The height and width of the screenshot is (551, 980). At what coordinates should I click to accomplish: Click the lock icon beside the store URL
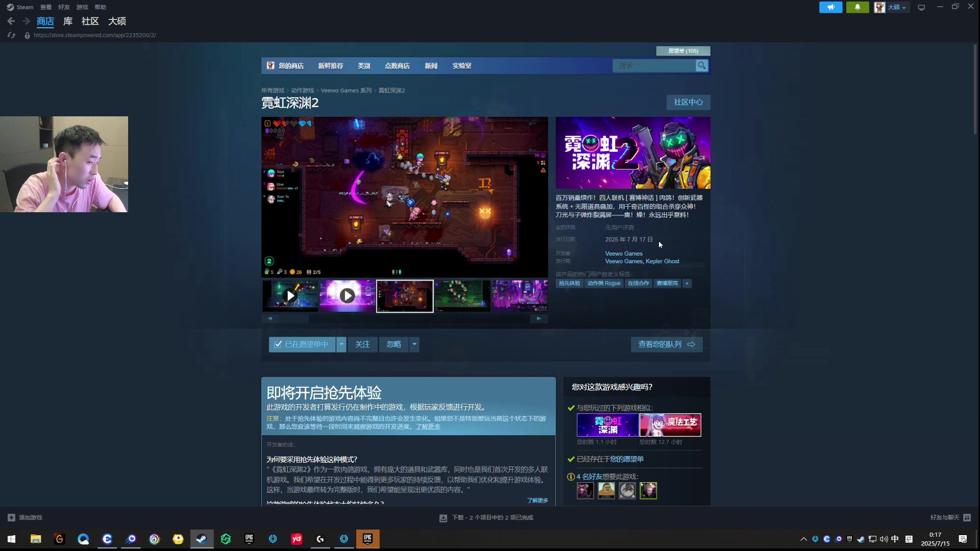click(x=27, y=35)
